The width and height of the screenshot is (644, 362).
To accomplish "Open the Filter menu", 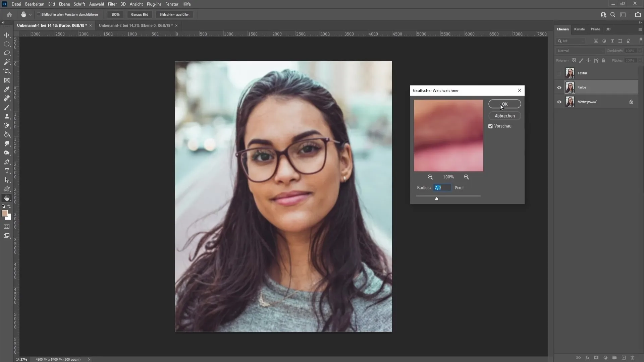I will [x=112, y=4].
